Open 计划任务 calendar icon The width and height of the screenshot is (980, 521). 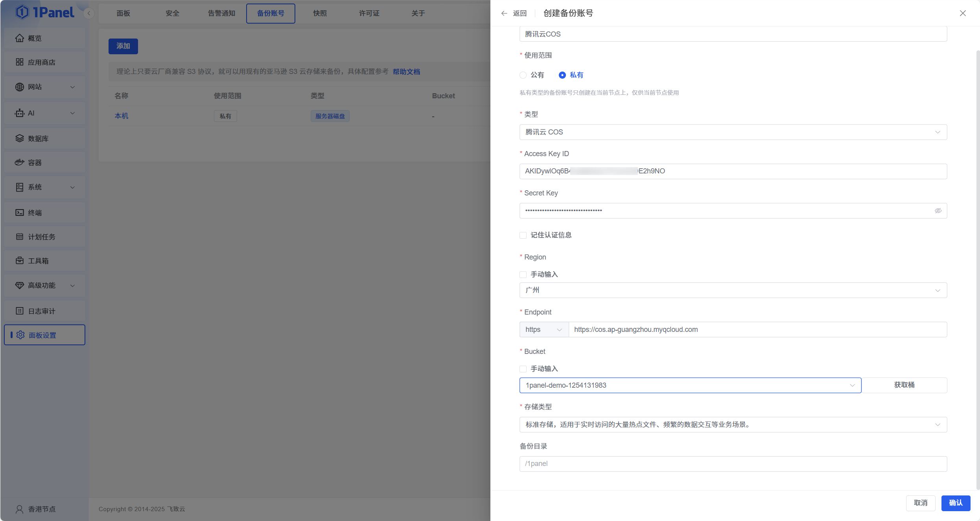pyautogui.click(x=20, y=237)
